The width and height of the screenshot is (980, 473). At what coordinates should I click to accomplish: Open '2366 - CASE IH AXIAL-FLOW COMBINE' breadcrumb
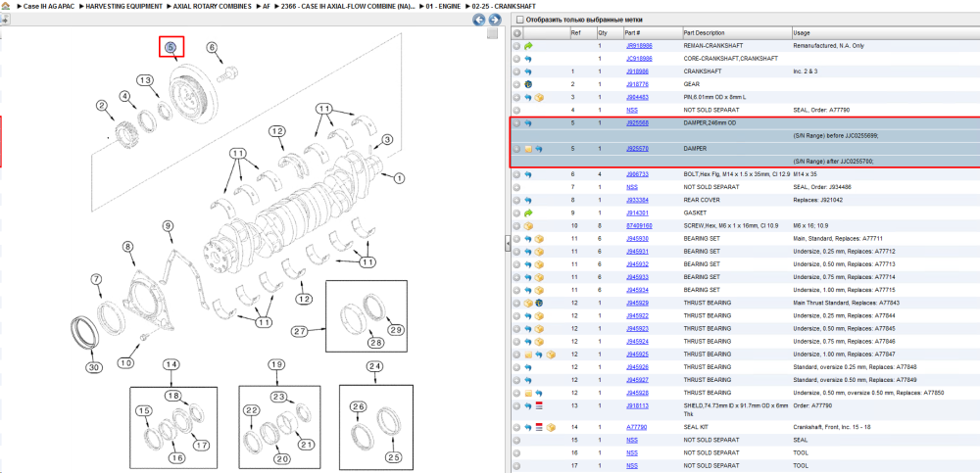(349, 6)
